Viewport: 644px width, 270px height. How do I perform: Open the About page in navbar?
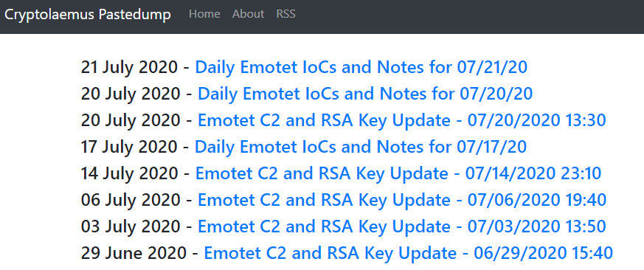click(248, 14)
